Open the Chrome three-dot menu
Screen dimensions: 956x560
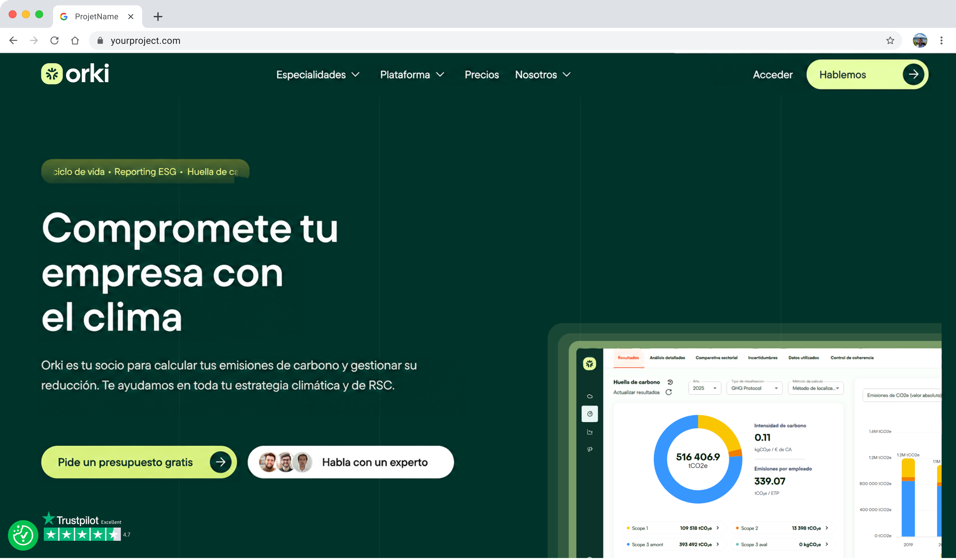(942, 40)
